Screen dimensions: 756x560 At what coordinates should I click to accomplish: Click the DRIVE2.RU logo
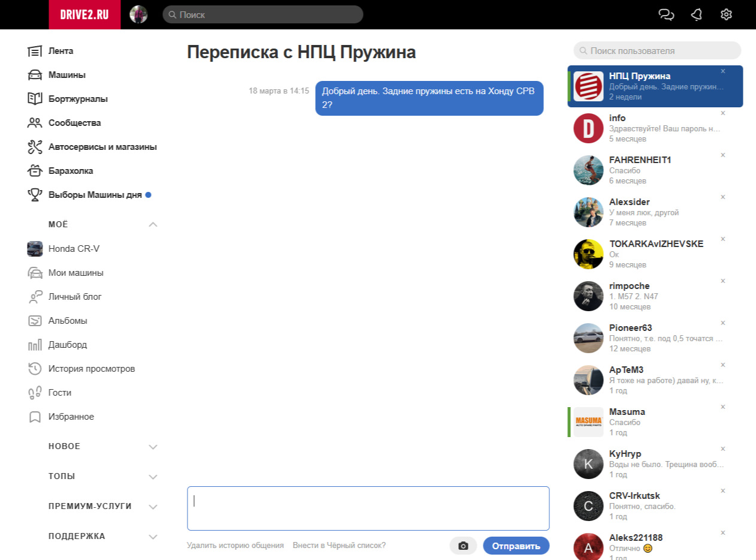84,14
